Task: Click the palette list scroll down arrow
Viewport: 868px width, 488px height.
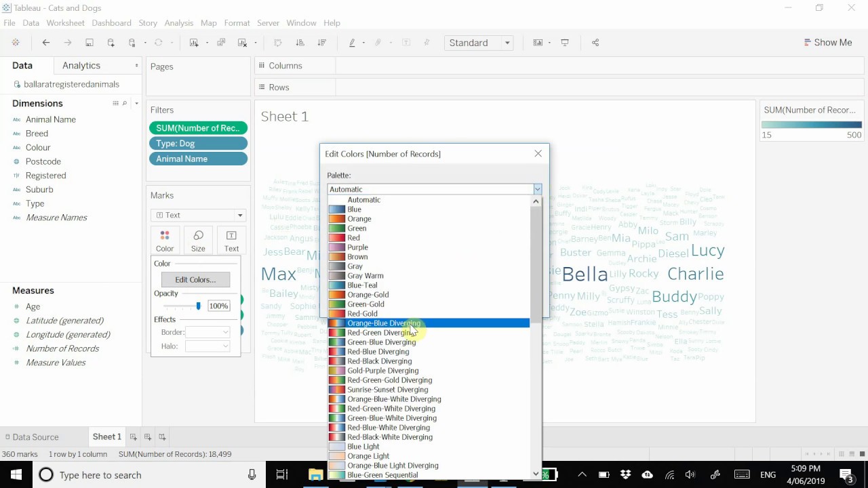Action: (x=536, y=474)
